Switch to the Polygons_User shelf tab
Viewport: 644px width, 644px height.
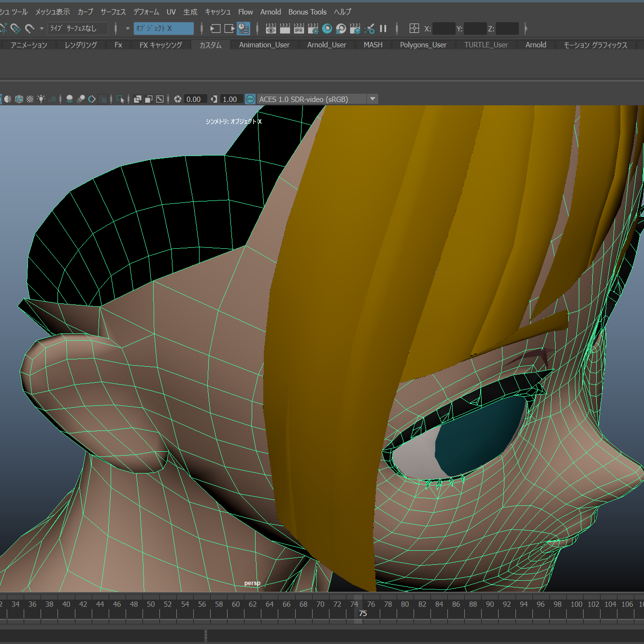tap(423, 45)
